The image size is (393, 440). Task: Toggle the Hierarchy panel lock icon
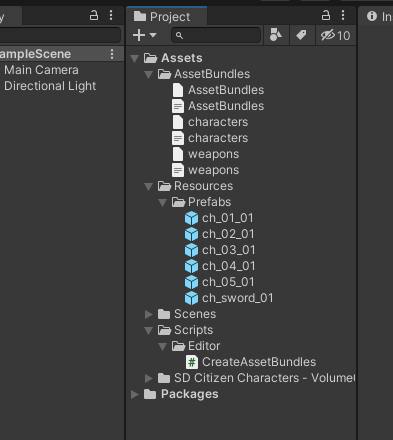pyautogui.click(x=94, y=15)
